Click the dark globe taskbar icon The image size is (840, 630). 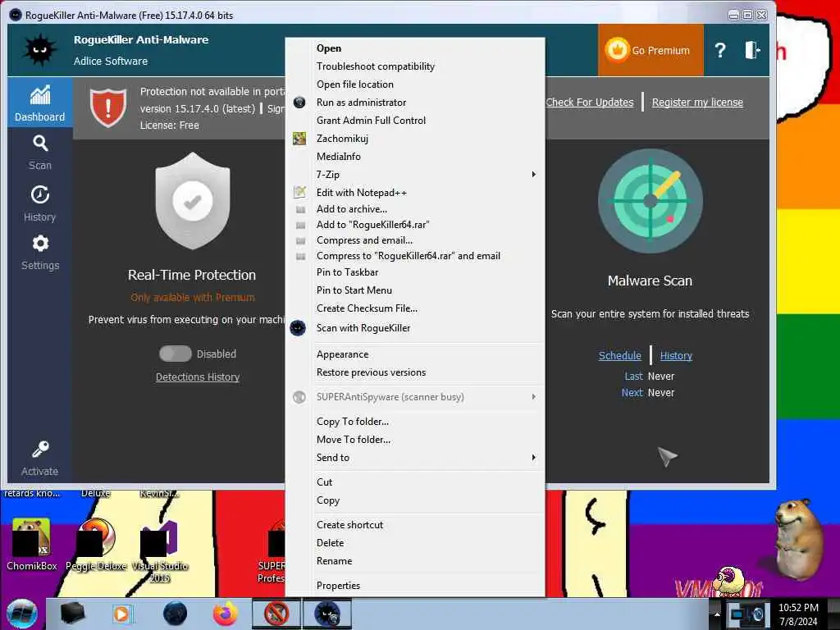[x=176, y=614]
